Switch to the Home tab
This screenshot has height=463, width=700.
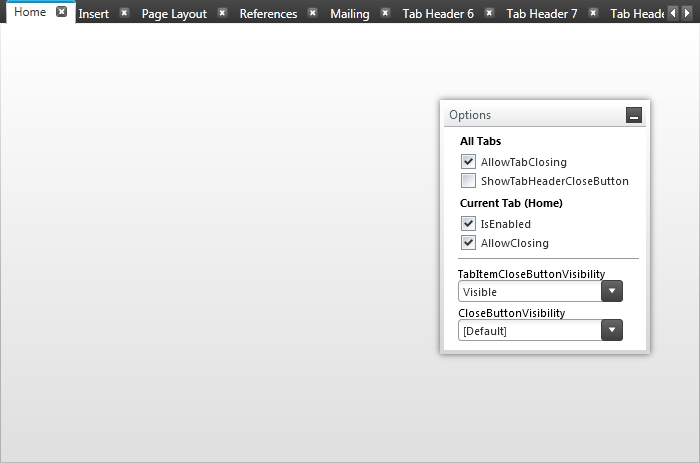coord(30,12)
